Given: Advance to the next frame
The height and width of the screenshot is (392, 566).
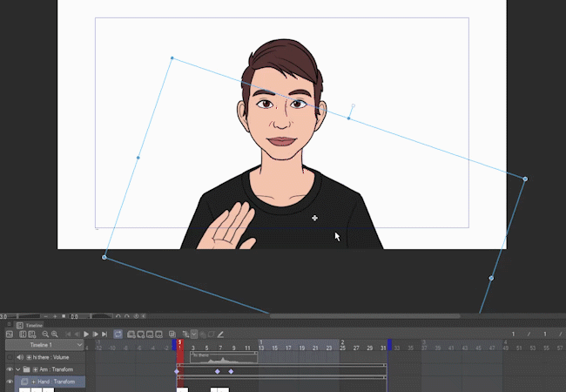Looking at the screenshot, I should (95, 335).
